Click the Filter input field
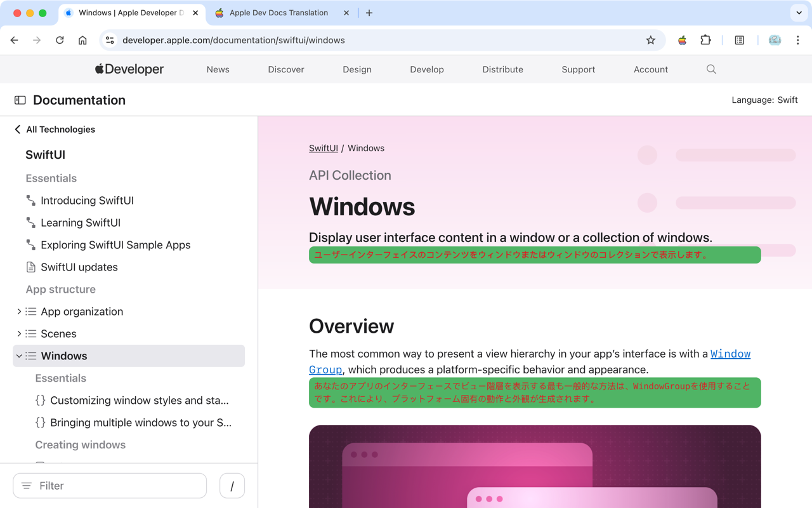Viewport: 812px width, 508px height. point(110,486)
